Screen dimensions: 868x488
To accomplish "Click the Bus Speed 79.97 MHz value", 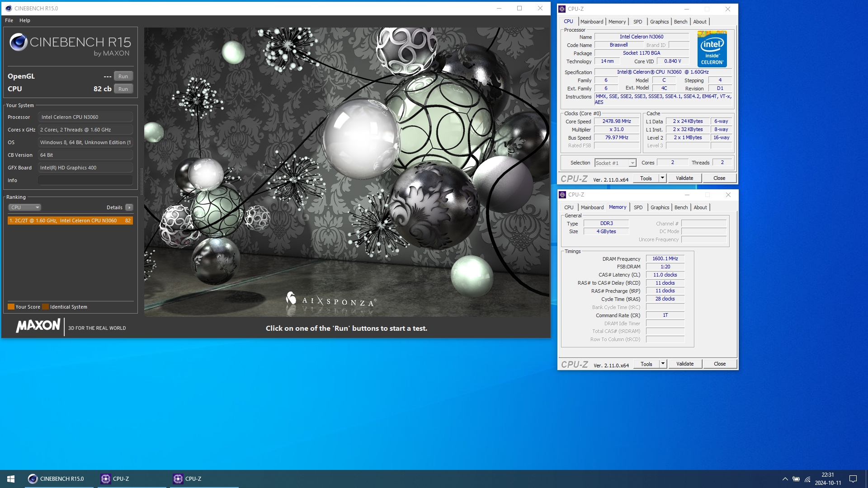I will click(x=616, y=138).
